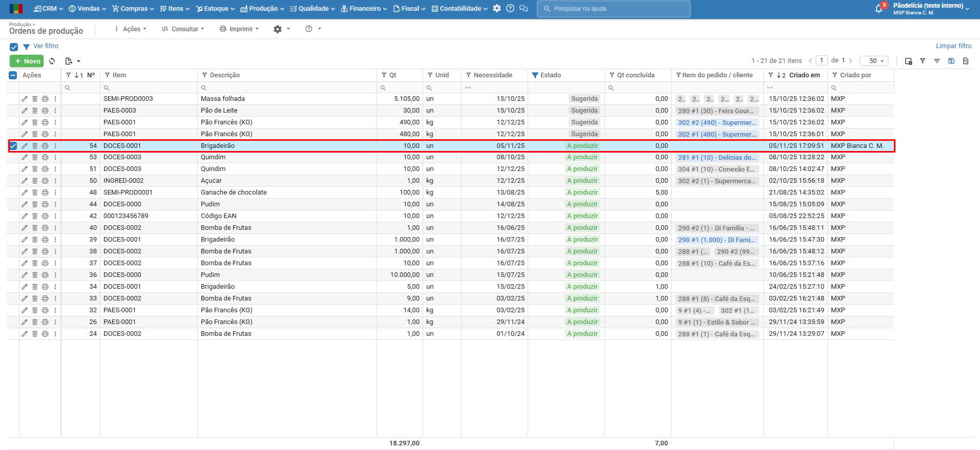
Task: Expand the export dropdown arrow beside Novo
Action: (x=78, y=61)
